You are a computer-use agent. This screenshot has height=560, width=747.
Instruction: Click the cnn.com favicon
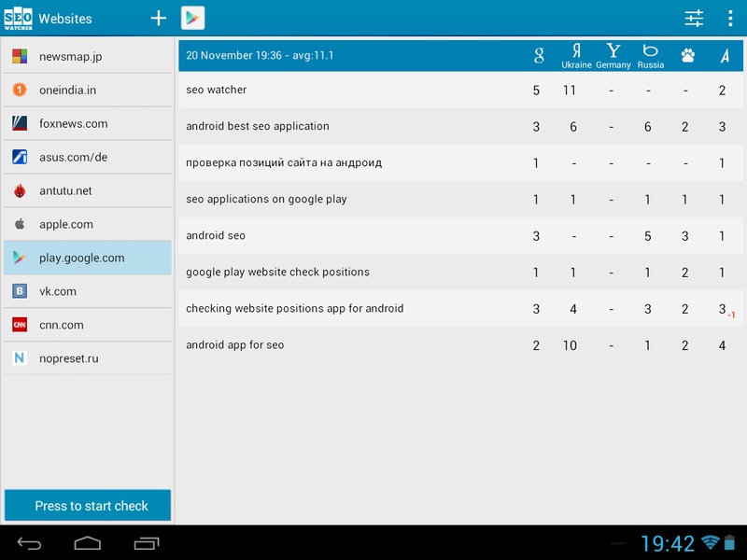click(20, 325)
